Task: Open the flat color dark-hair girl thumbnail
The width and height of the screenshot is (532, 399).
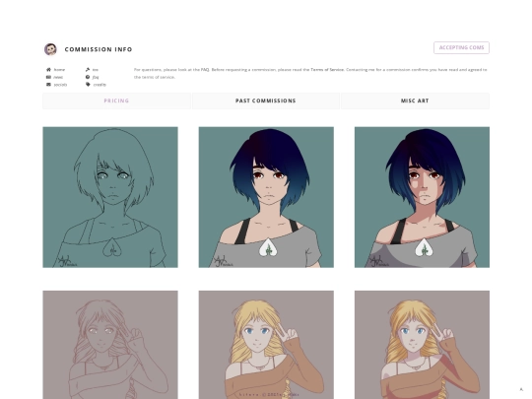Action: (x=266, y=197)
